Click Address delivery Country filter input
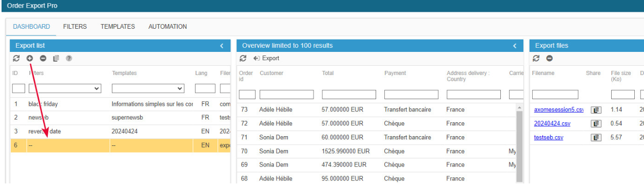Image resolution: width=644 pixels, height=186 pixels. [x=474, y=95]
